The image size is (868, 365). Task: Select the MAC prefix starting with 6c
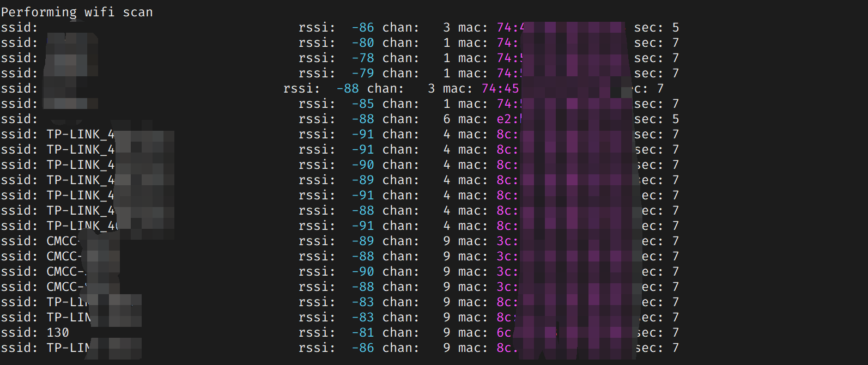tap(504, 332)
